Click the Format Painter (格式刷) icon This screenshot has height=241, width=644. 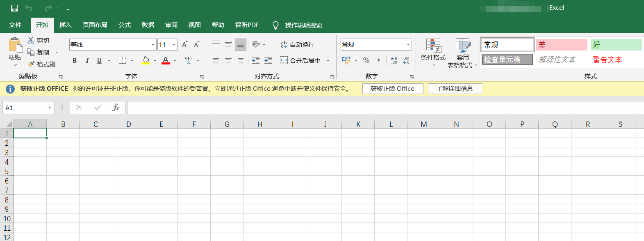[x=31, y=64]
